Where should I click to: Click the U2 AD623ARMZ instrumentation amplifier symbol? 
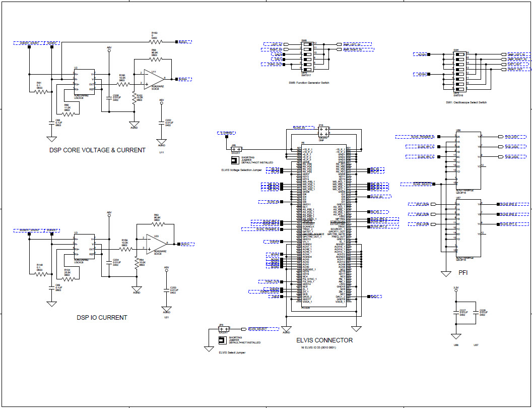pyautogui.click(x=84, y=82)
